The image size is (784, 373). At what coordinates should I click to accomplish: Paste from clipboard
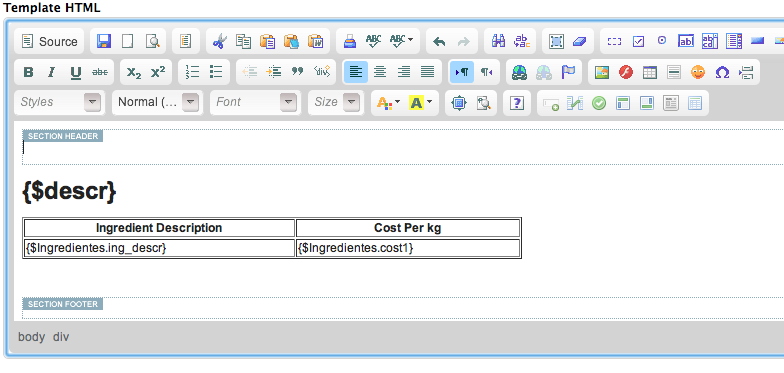coord(268,42)
